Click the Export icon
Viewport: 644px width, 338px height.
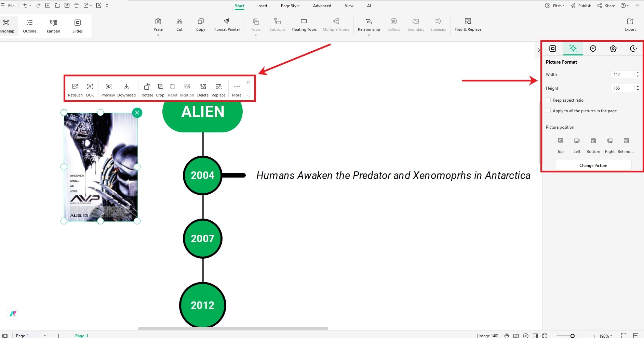[630, 21]
